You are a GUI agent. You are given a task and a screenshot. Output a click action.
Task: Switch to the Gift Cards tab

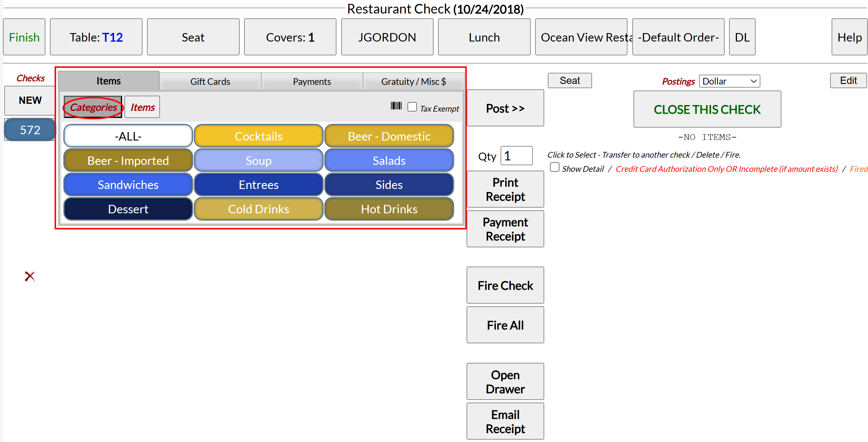pyautogui.click(x=210, y=82)
